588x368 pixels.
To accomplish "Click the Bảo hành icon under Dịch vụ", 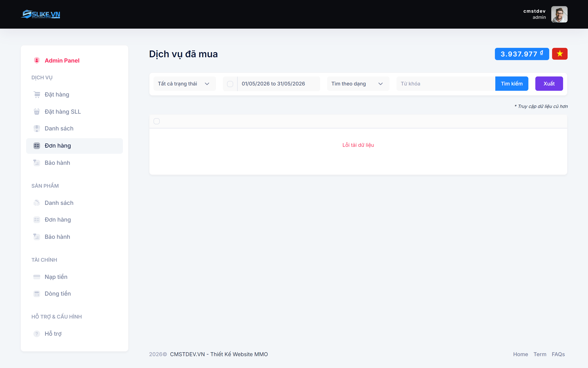I will 37,163.
